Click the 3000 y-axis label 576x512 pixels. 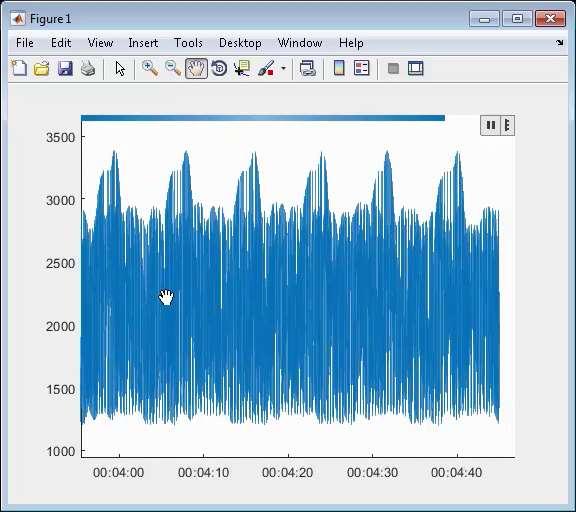pos(60,201)
